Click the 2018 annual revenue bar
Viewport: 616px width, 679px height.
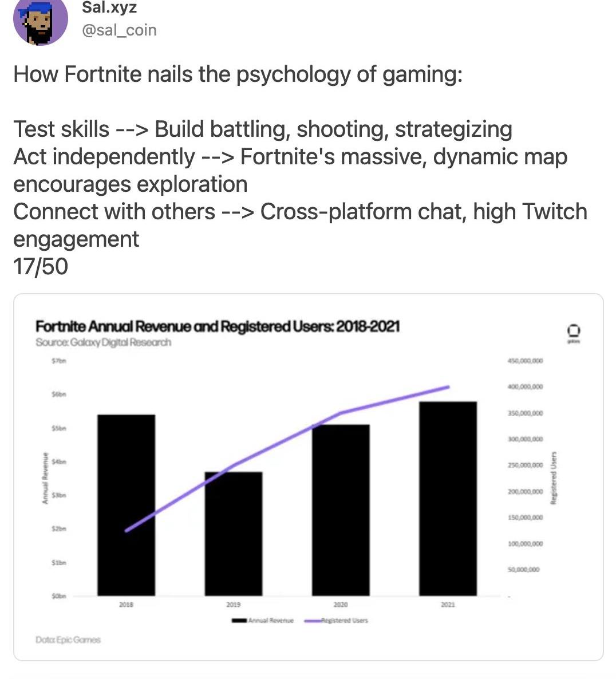tap(126, 505)
